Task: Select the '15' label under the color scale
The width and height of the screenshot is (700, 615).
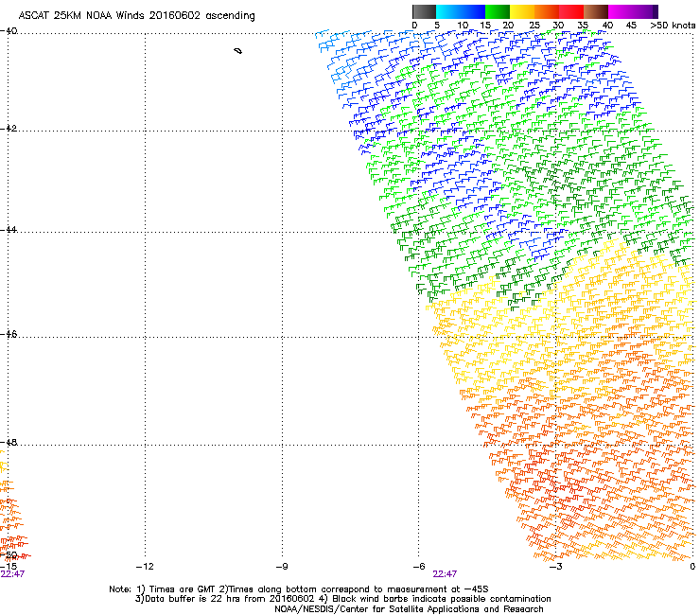Action: [485, 25]
